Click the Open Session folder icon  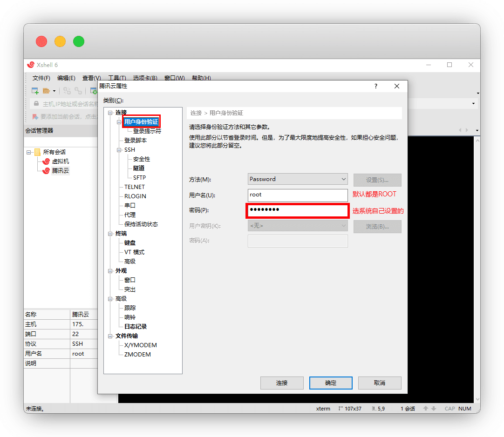point(46,91)
